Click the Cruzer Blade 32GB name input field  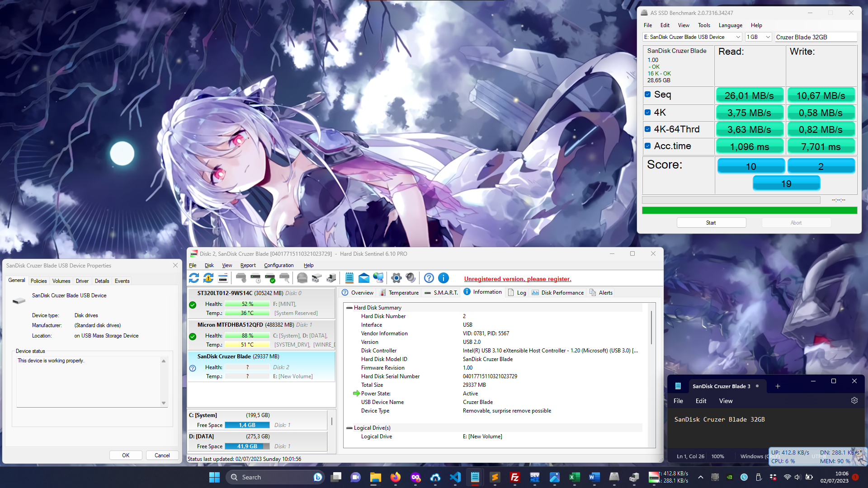(x=816, y=37)
